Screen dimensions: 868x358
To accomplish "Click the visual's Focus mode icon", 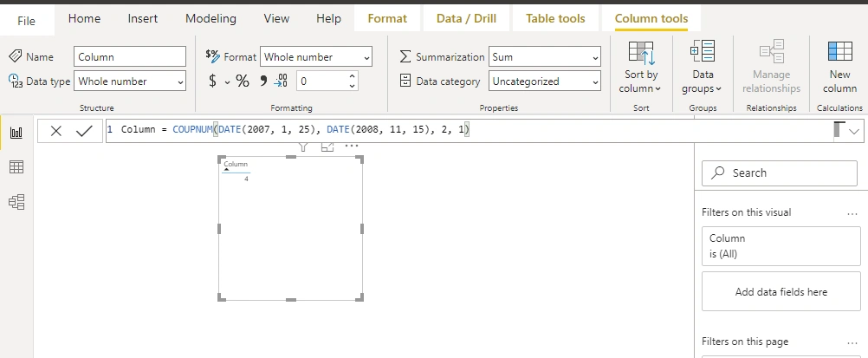I will click(x=327, y=146).
